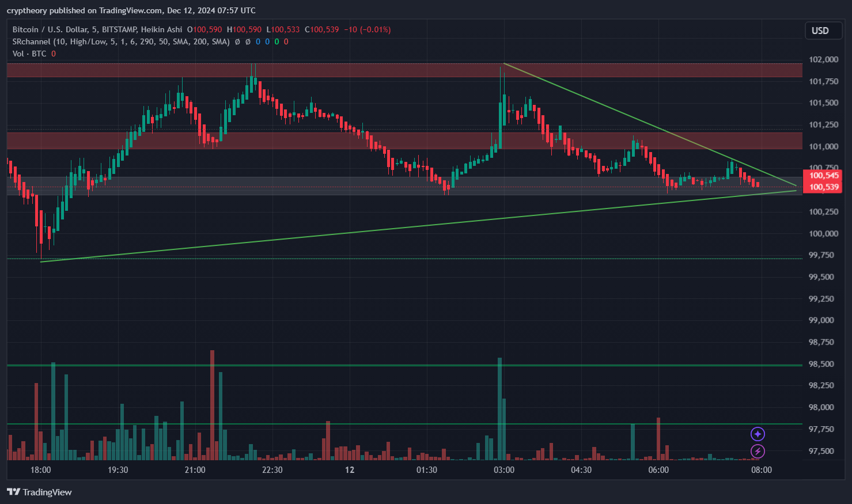This screenshot has height=504, width=852.
Task: Click the 98,250 price axis label
Action: (x=821, y=385)
